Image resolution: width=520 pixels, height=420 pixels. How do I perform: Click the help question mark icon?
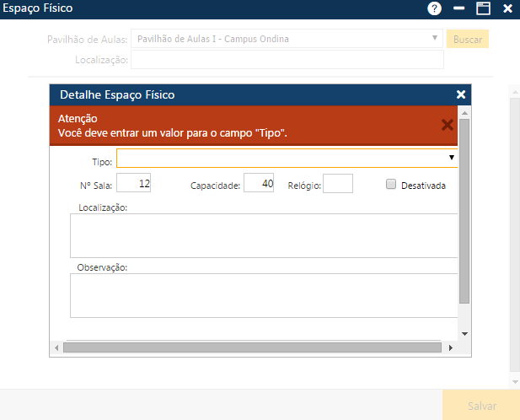coord(434,8)
